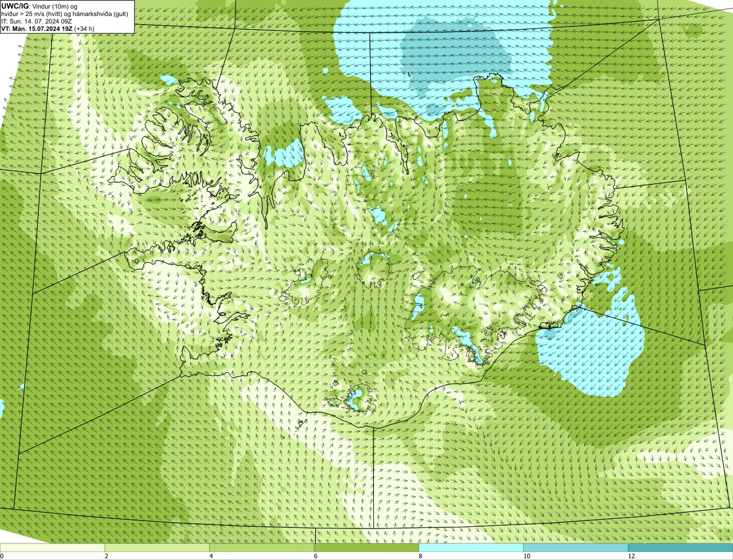Image resolution: width=733 pixels, height=560 pixels.
Task: Select the dark teal segment above 12
Action: pyautogui.click(x=680, y=548)
